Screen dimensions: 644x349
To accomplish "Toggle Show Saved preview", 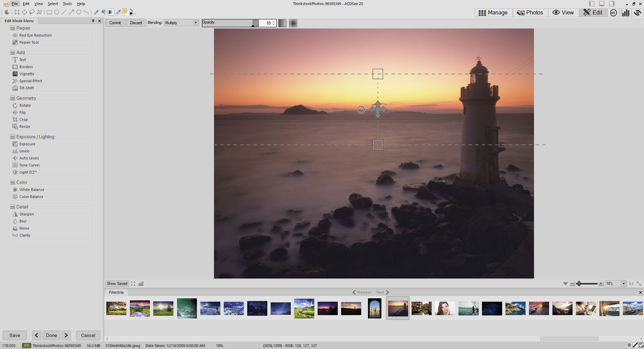I will pyautogui.click(x=117, y=284).
